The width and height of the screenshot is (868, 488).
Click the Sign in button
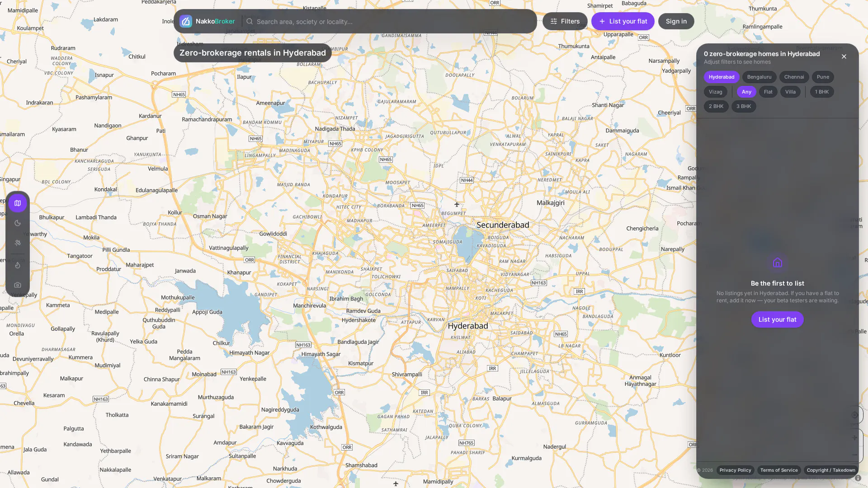[676, 21]
